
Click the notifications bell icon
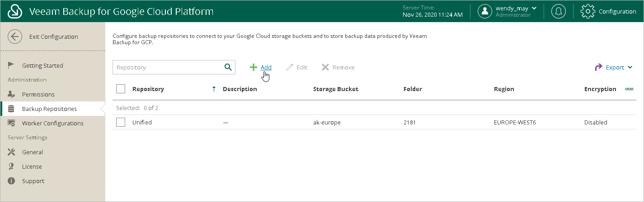[x=559, y=11]
